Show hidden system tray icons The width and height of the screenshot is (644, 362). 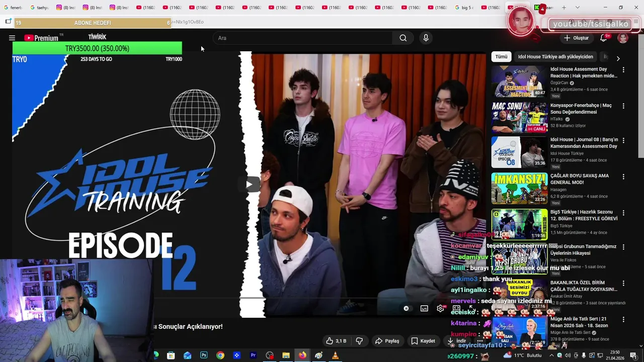551,355
